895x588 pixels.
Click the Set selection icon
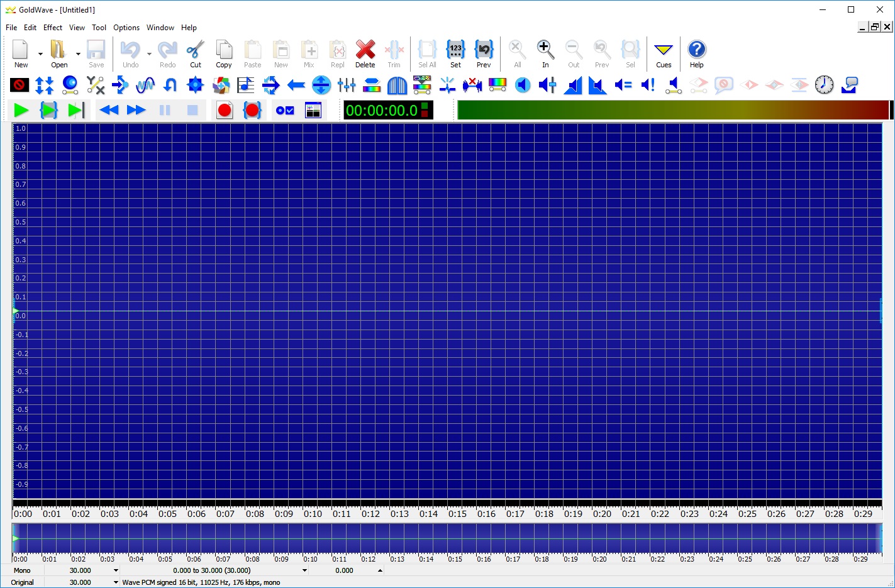coord(455,54)
